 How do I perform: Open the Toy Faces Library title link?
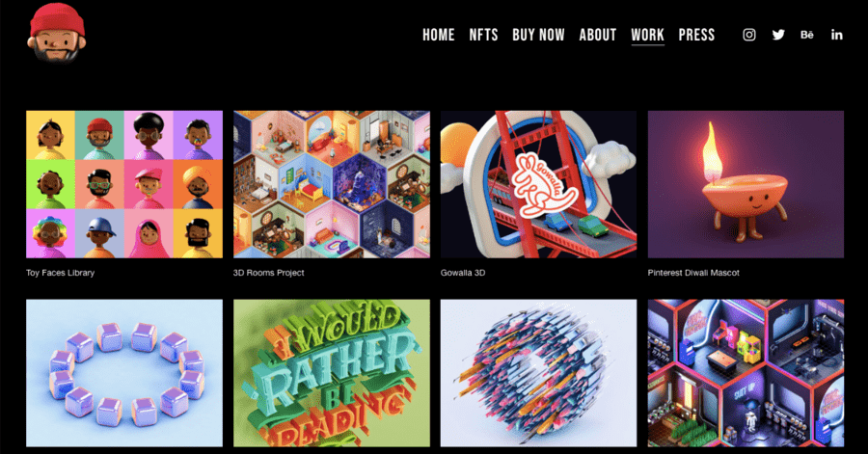pos(61,273)
